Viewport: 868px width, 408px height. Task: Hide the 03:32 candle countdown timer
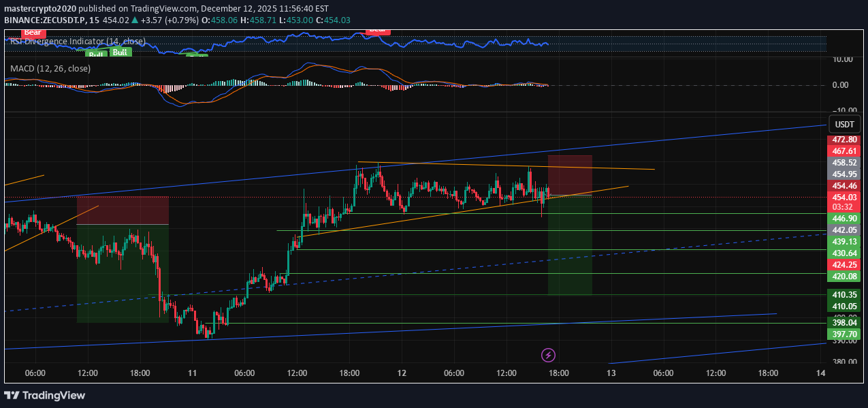tap(844, 206)
